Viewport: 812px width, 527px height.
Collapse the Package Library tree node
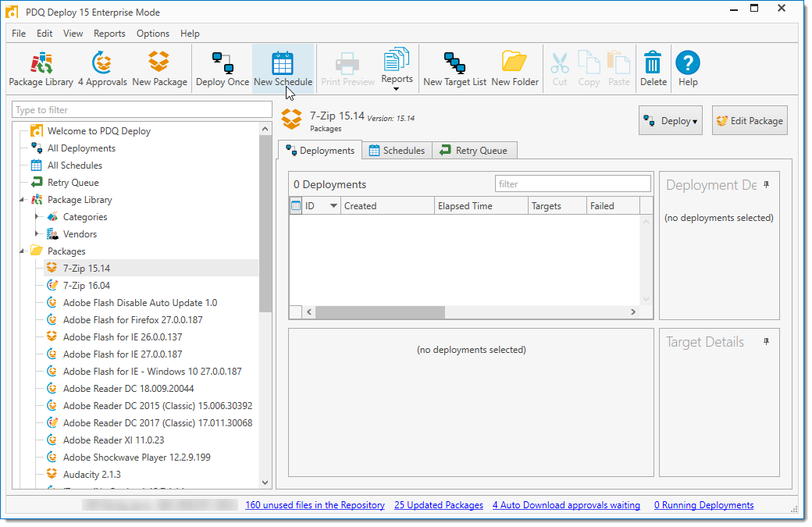click(23, 200)
